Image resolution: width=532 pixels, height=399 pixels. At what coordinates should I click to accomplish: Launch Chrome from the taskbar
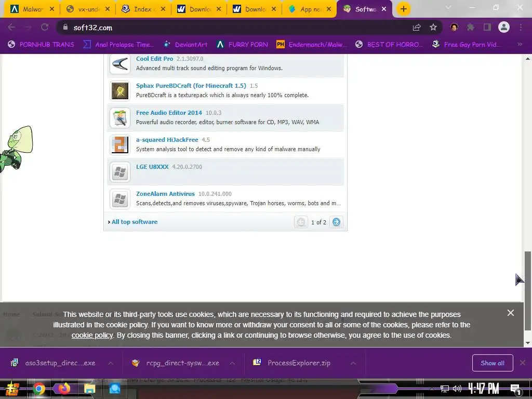point(38,389)
